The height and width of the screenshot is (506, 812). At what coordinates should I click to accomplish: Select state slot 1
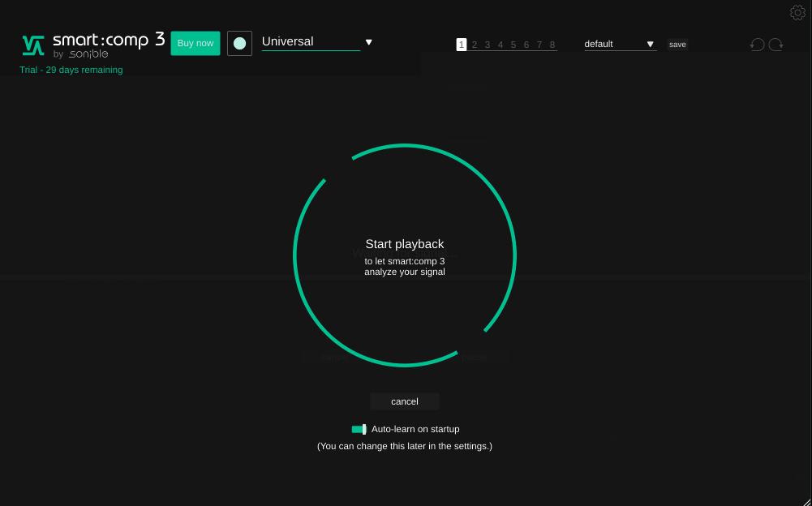[462, 45]
